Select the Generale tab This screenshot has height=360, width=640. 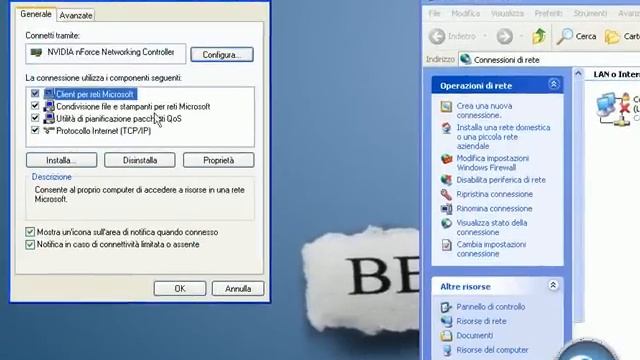[36, 14]
